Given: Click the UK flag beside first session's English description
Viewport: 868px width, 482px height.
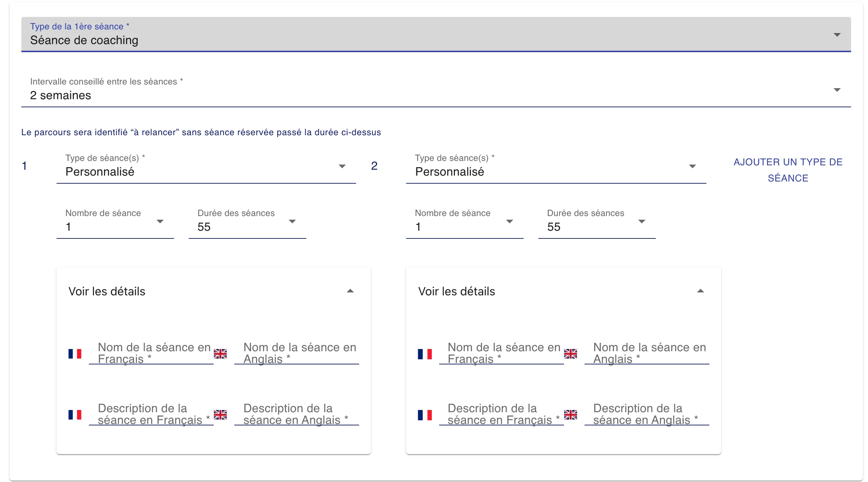Looking at the screenshot, I should [x=220, y=415].
